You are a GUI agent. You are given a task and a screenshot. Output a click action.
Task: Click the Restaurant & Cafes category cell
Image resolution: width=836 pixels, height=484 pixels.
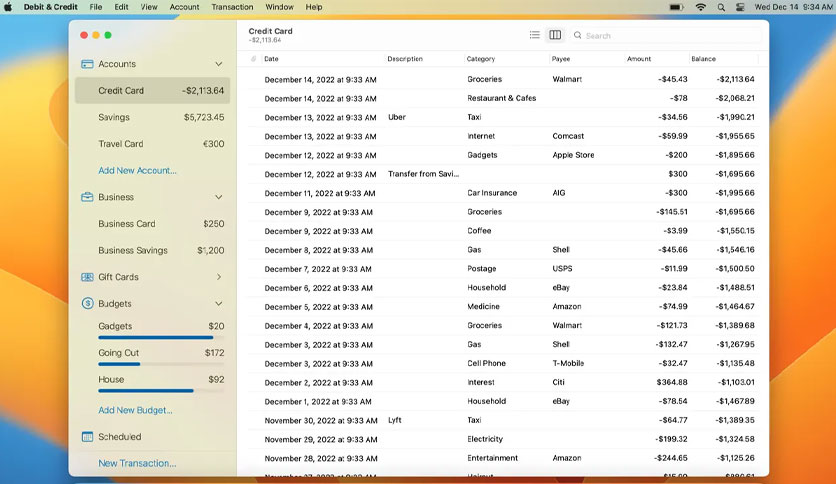[501, 98]
